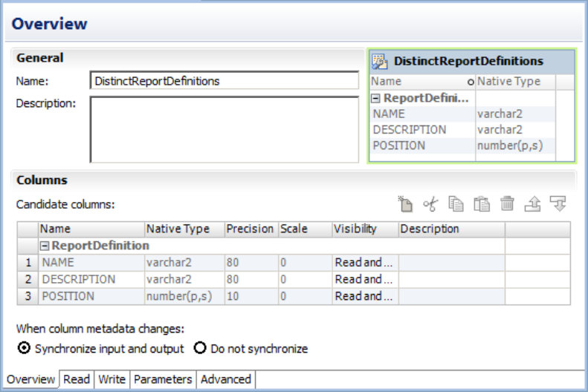Click the key column marker in preview header

tap(471, 82)
